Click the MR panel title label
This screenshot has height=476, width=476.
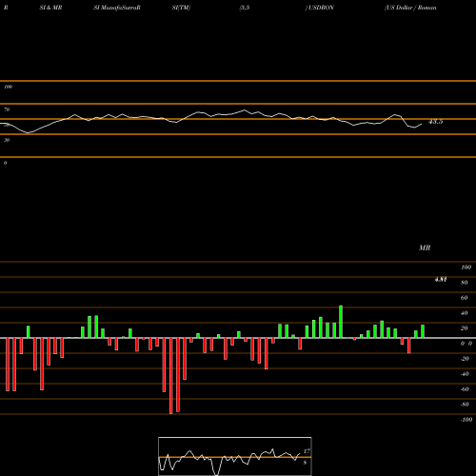click(425, 248)
